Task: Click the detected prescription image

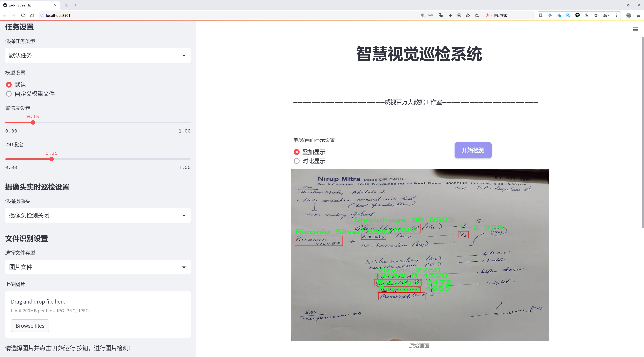Action: [x=420, y=255]
